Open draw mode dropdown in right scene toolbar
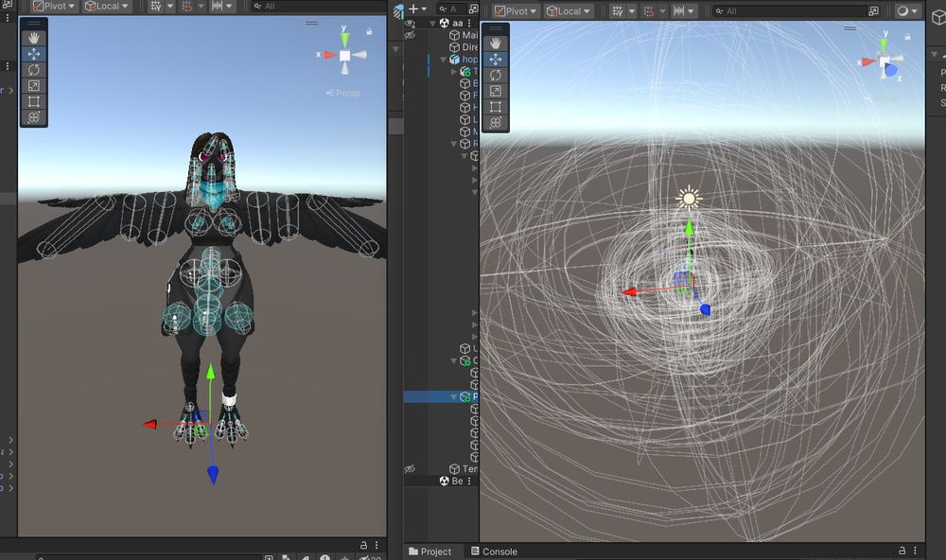The image size is (946, 560). tap(906, 11)
